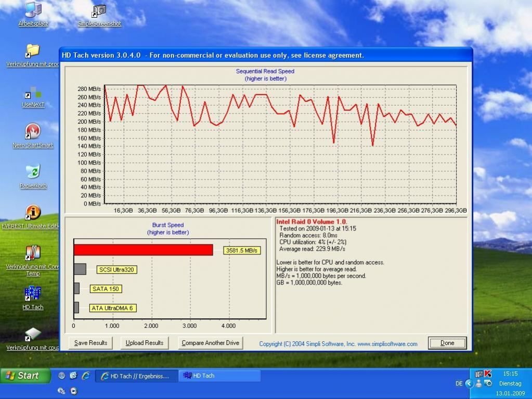
Task: Click the Intel Raid 0 Volume 1.0 heading
Action: coord(312,222)
